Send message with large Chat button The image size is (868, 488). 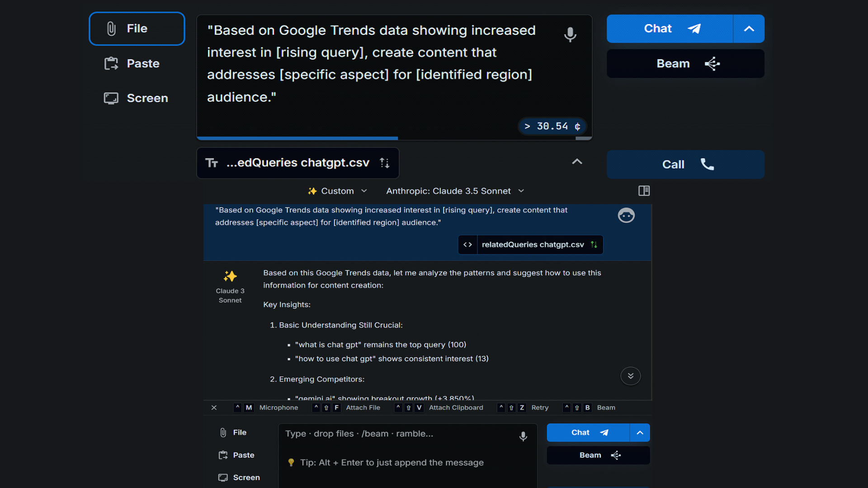670,28
